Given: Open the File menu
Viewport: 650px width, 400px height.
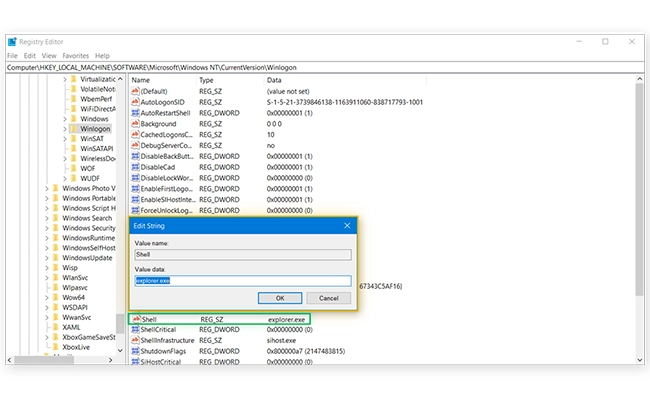Looking at the screenshot, I should tap(12, 56).
